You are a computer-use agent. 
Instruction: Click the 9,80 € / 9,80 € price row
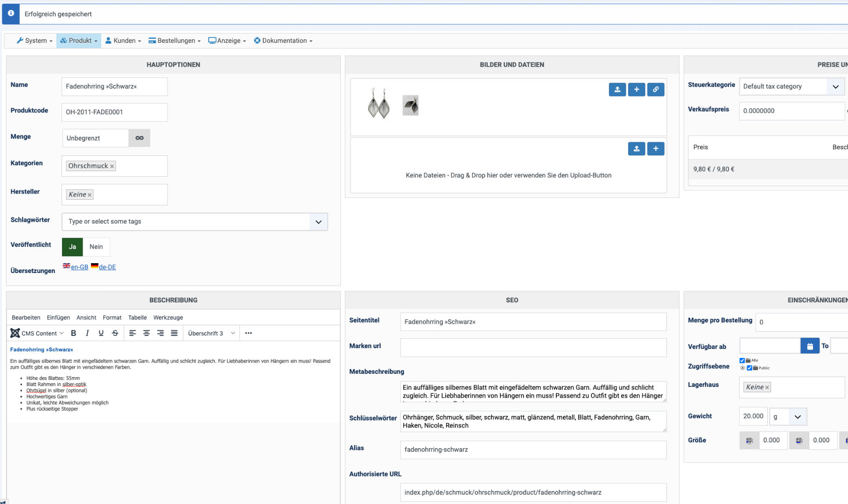(x=768, y=169)
